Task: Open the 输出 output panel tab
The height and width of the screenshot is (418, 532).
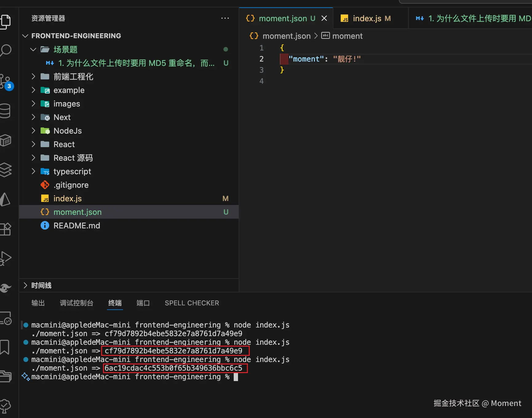Action: [x=38, y=303]
